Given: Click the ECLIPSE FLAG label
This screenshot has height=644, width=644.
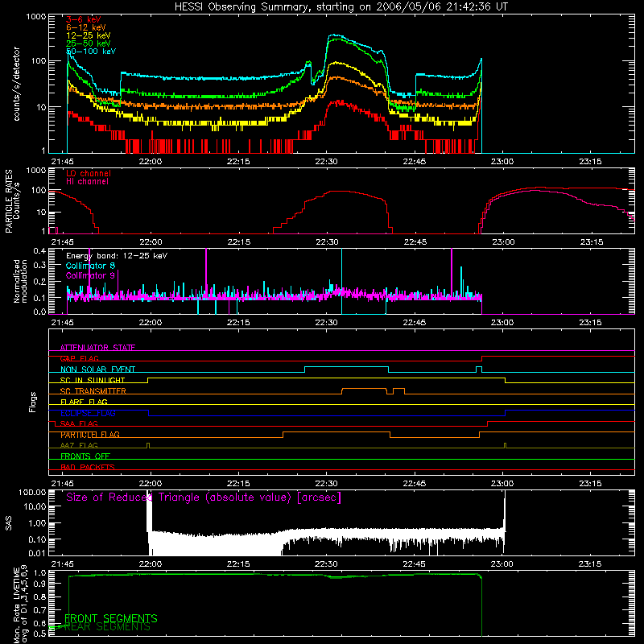Looking at the screenshot, I should pyautogui.click(x=88, y=413).
